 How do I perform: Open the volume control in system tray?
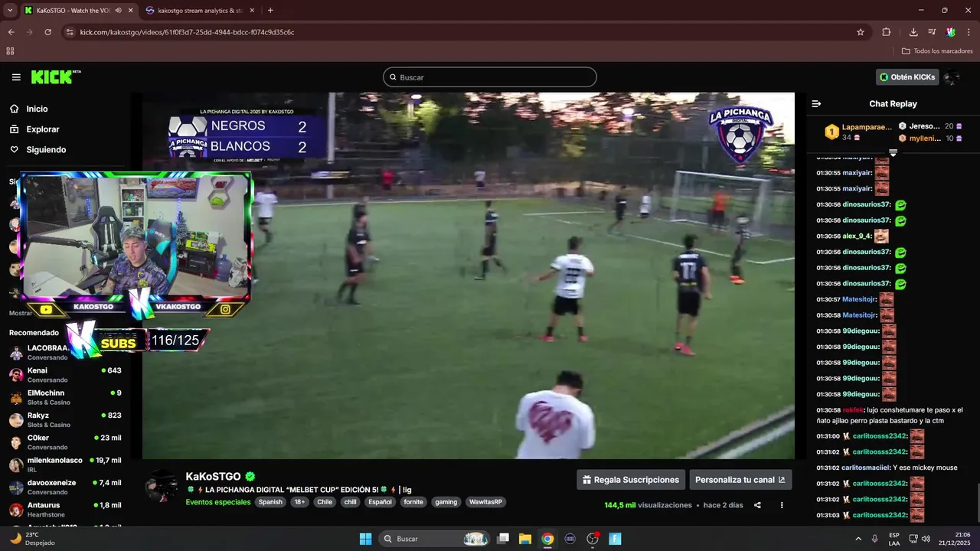926,539
